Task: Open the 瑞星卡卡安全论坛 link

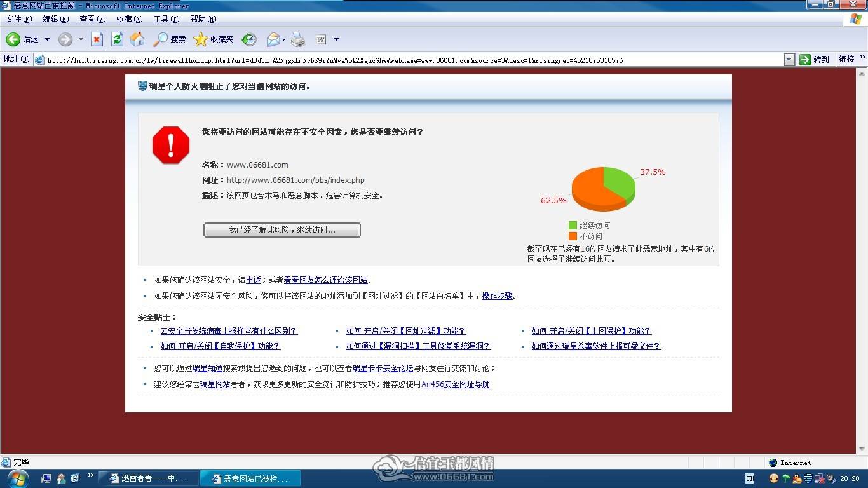Action: 383,369
